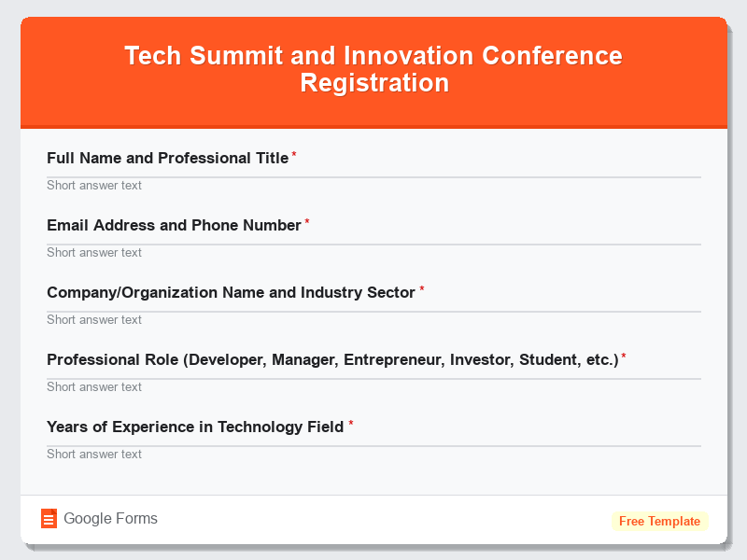Image resolution: width=747 pixels, height=560 pixels.
Task: Click the Professional Role question label
Action: click(332, 359)
